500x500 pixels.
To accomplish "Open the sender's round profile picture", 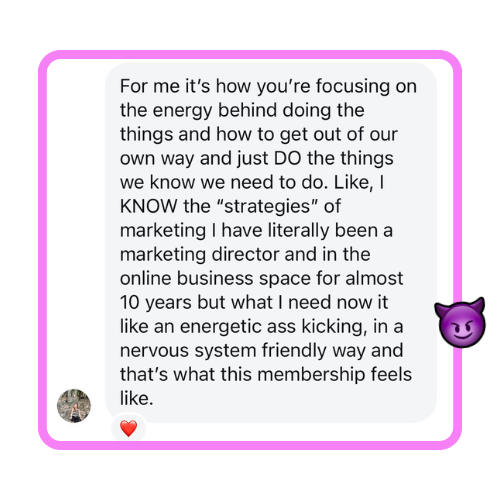I will point(74,406).
